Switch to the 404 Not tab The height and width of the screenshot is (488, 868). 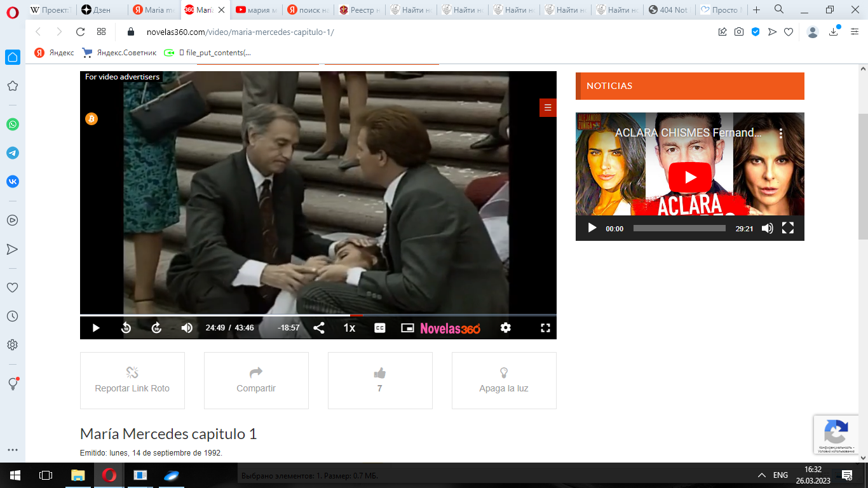tap(668, 10)
